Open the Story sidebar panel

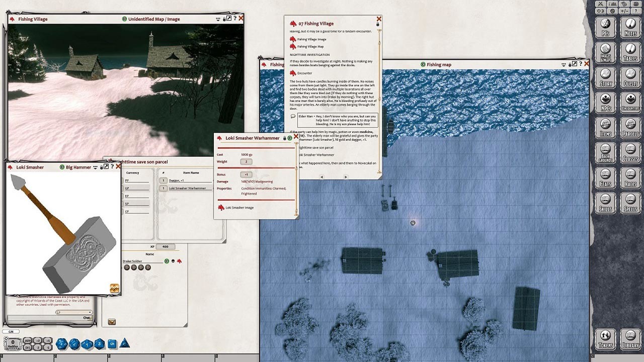pos(605,78)
